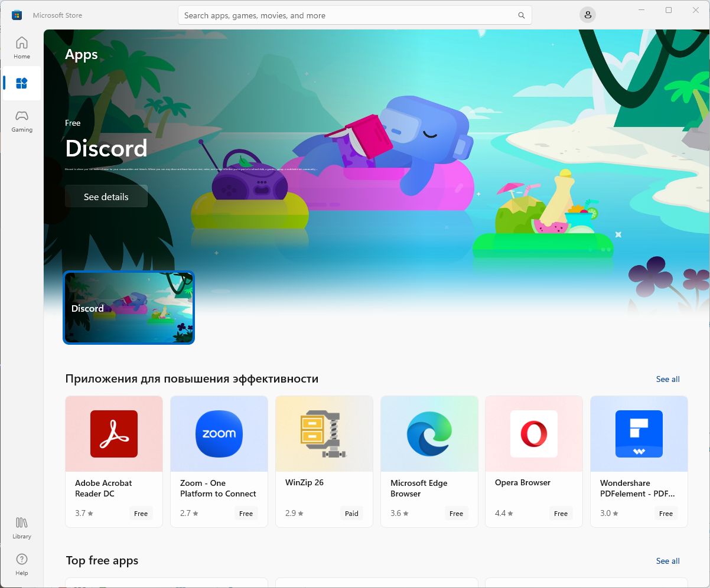This screenshot has height=588, width=710.
Task: Click the 4.4 star rating on Opera
Action: (x=504, y=513)
